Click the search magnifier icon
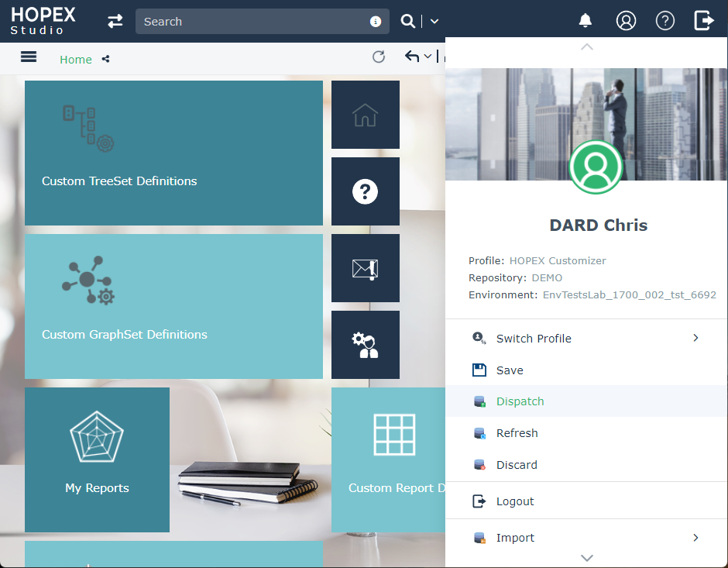This screenshot has width=728, height=568. pos(407,21)
